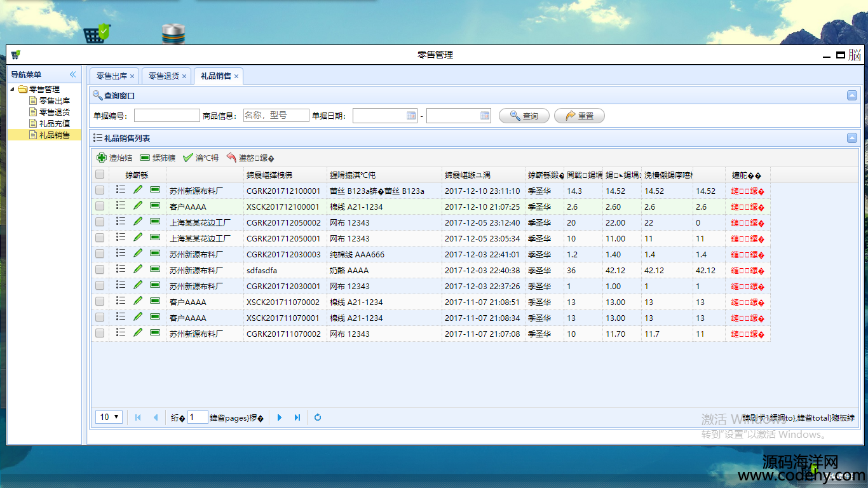868x488 pixels.
Task: Click the red undo arrow toolbar icon
Action: (231, 158)
